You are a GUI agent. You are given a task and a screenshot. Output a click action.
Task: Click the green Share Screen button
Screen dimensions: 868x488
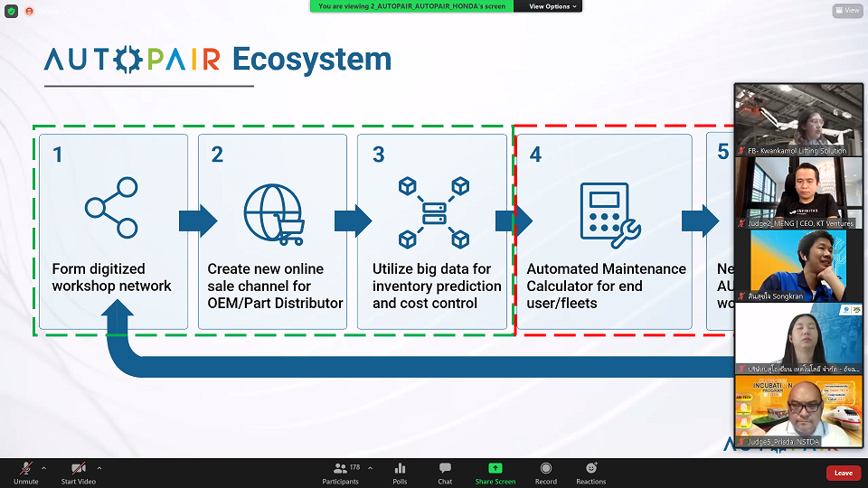coord(495,472)
